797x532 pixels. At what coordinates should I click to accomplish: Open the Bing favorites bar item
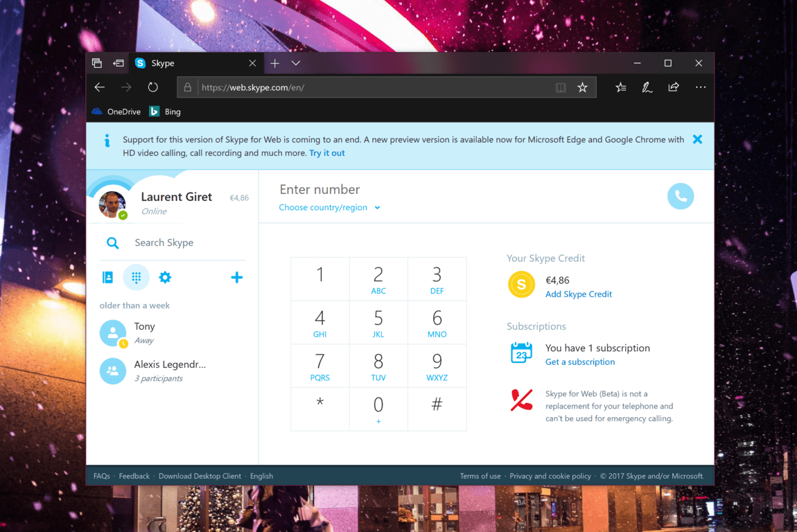pyautogui.click(x=165, y=112)
